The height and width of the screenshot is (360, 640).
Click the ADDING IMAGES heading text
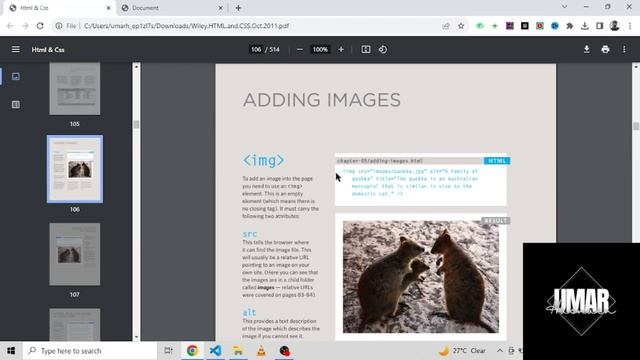pos(322,100)
